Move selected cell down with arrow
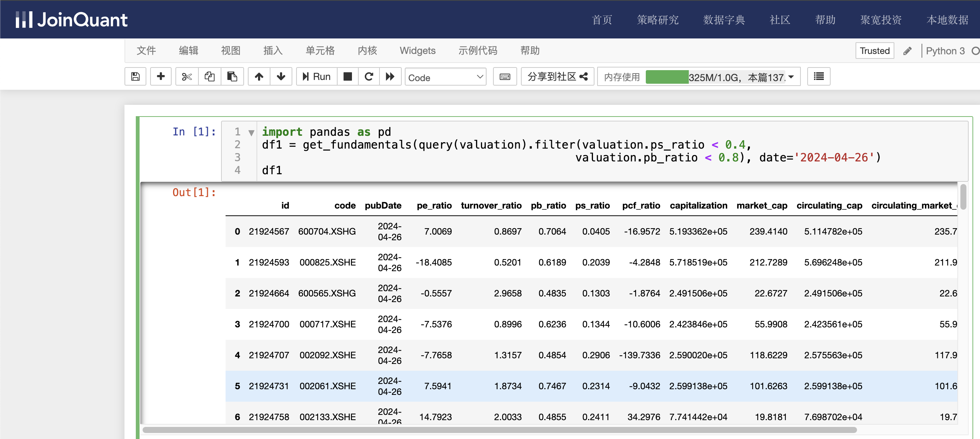The height and width of the screenshot is (439, 980). 281,77
